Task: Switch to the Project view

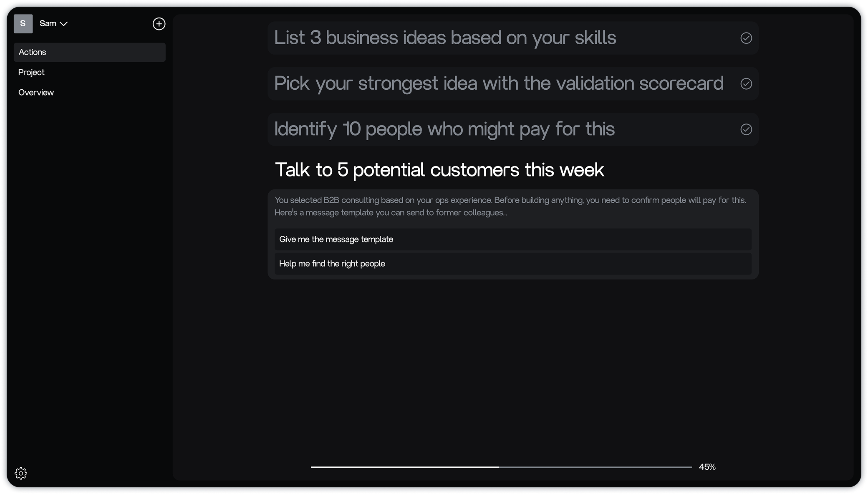Action: 31,72
